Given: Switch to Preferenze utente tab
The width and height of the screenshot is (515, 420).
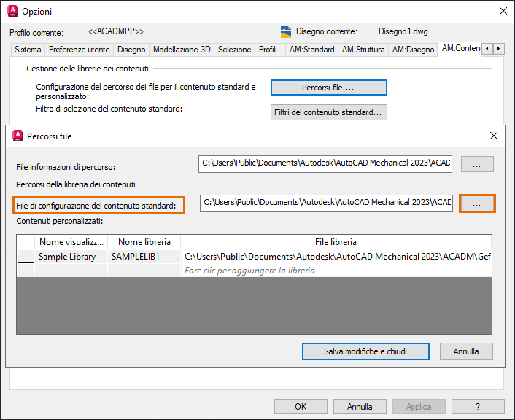Looking at the screenshot, I should coord(80,50).
